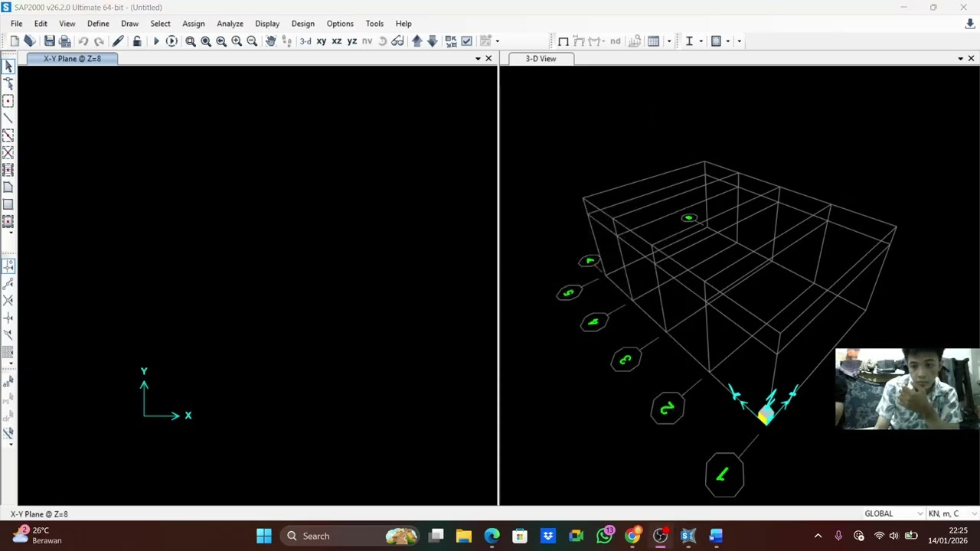Close the 3-D View pane
The image size is (980, 551).
971,59
